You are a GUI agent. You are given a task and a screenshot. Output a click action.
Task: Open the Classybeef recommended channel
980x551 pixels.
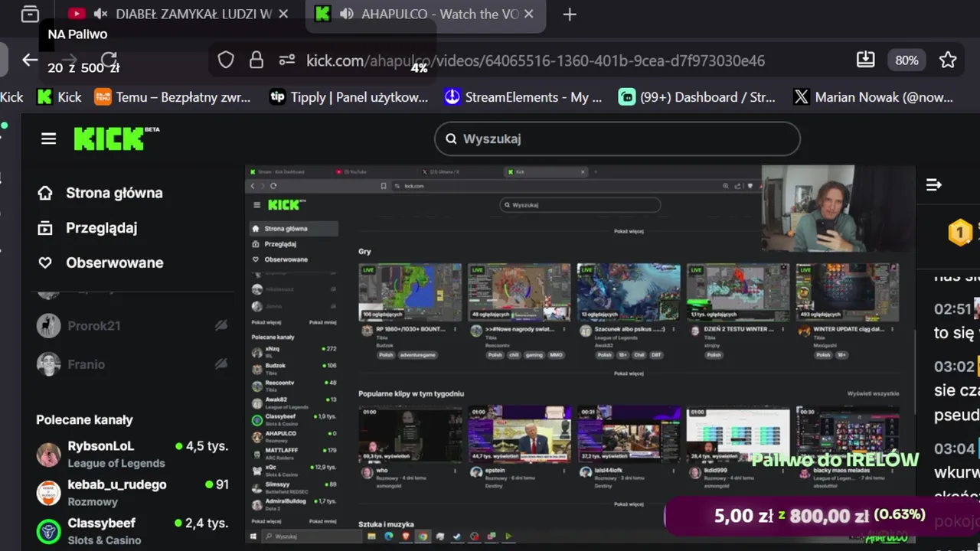(x=132, y=530)
